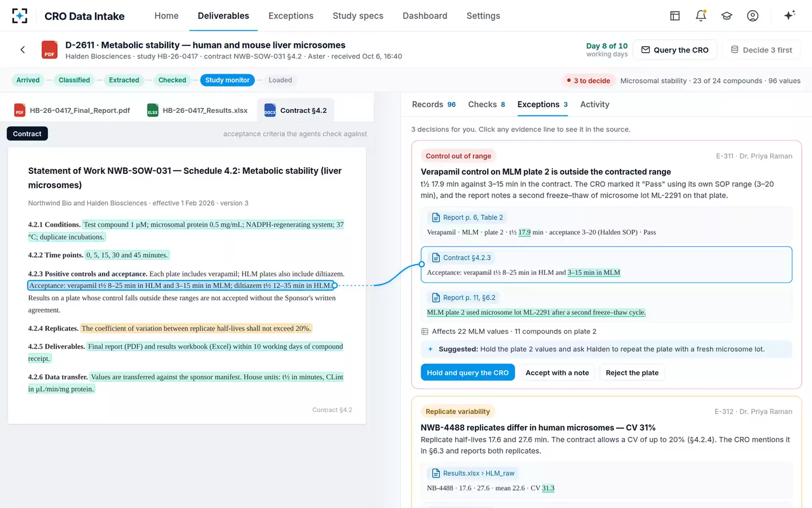Image resolution: width=812 pixels, height=508 pixels.
Task: Click the table icon beside Affects 22 MLM values
Action: point(425,331)
